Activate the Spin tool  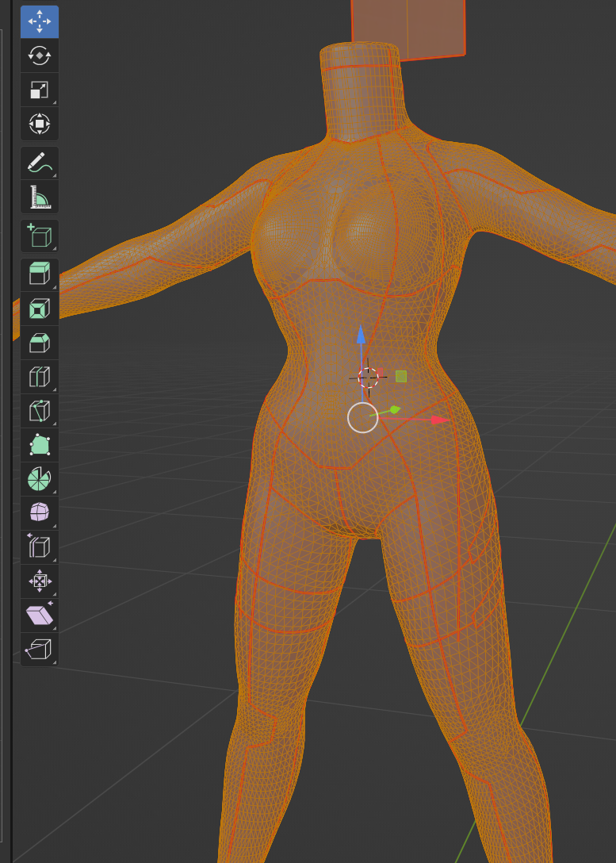tap(40, 479)
